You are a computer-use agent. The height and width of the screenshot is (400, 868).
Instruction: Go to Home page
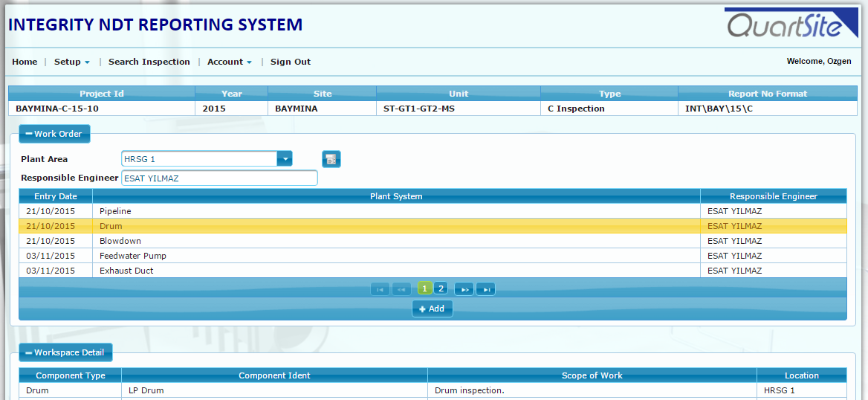[x=25, y=62]
